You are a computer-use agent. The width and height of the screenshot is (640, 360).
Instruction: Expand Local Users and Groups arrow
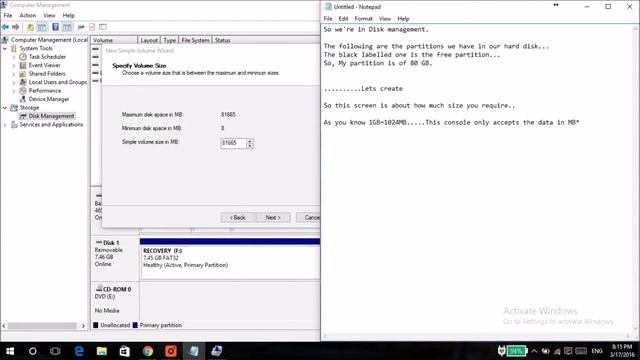(x=14, y=82)
